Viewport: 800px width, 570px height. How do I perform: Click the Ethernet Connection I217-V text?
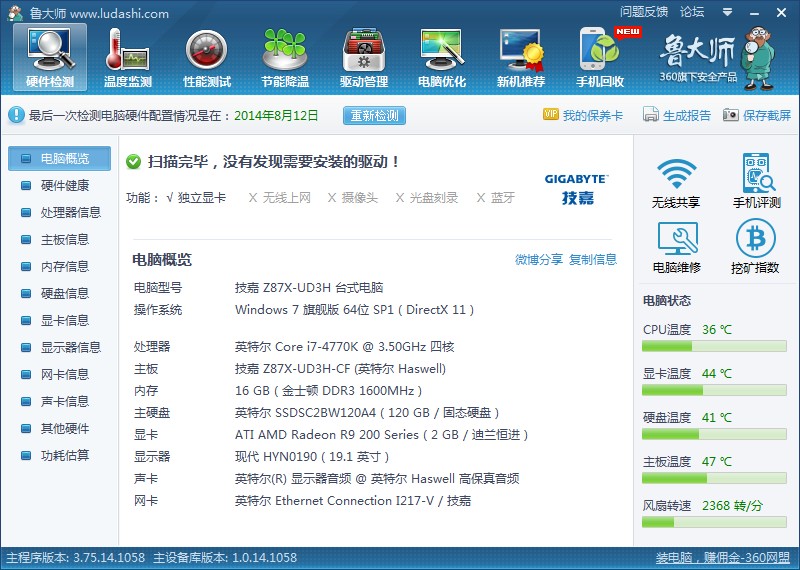(353, 501)
